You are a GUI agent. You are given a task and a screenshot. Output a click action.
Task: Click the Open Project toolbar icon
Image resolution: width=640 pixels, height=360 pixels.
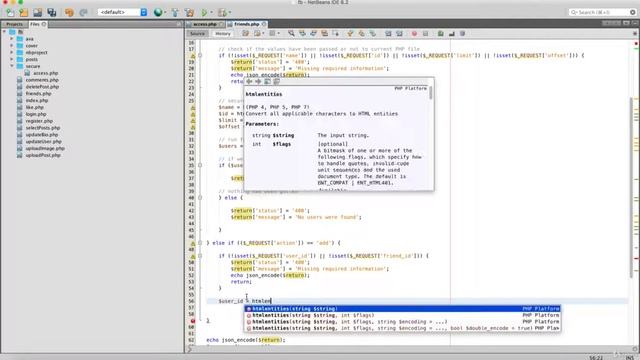click(38, 13)
